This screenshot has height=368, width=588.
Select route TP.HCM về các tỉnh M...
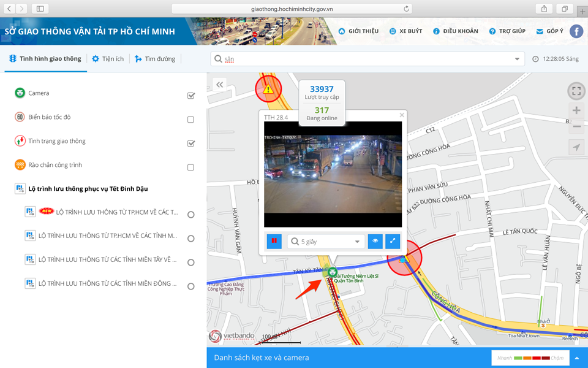click(191, 239)
